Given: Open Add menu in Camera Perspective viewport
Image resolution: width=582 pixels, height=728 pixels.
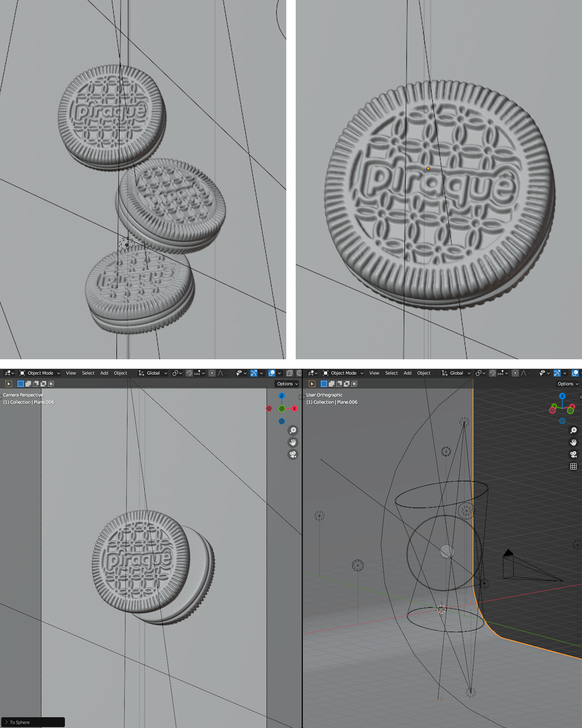Looking at the screenshot, I should pos(104,373).
